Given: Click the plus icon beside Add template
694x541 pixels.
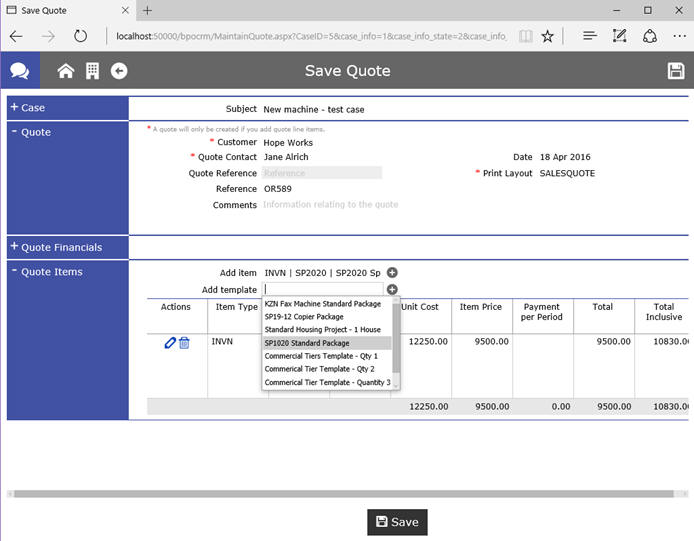Looking at the screenshot, I should click(392, 289).
